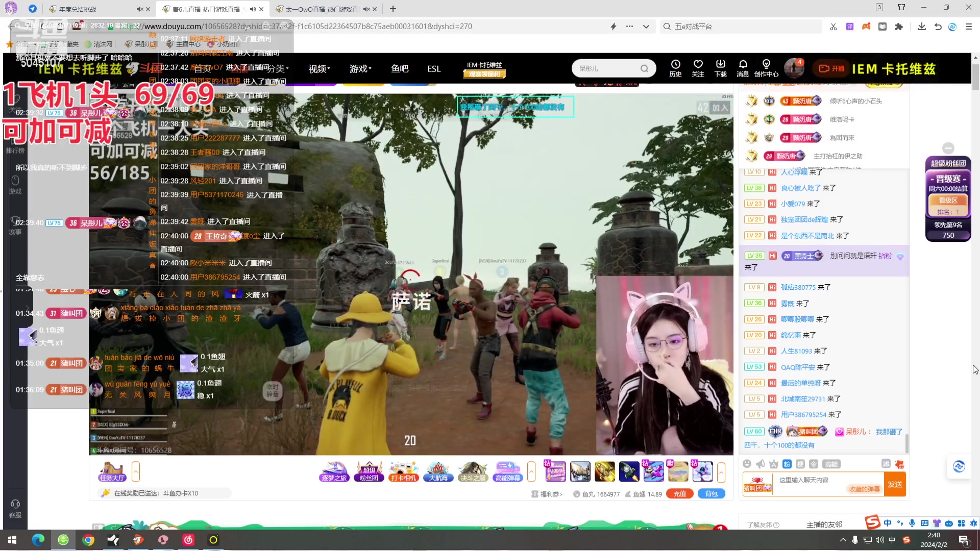Open the browser hamburger menu
Image resolution: width=980 pixels, height=551 pixels.
(969, 27)
